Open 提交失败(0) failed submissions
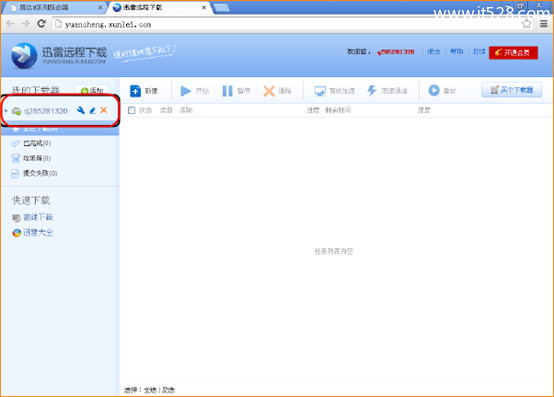Viewport: 554px width, 397px height. (x=40, y=173)
